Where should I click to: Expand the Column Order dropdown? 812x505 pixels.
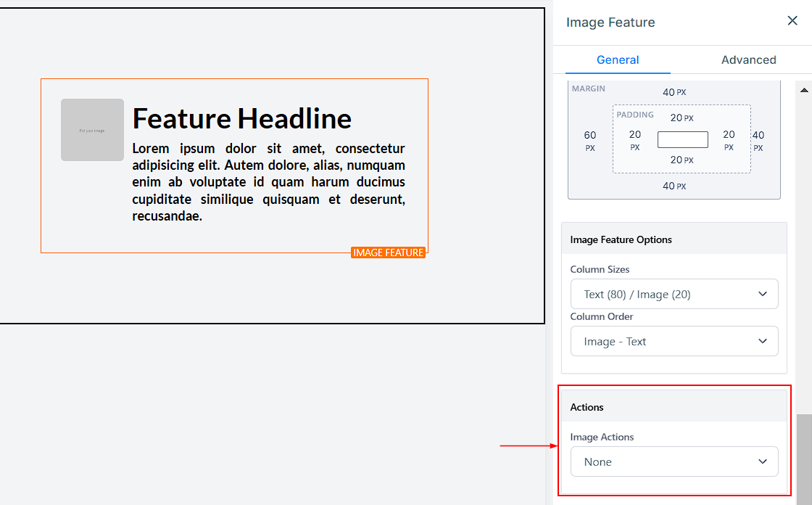[674, 341]
